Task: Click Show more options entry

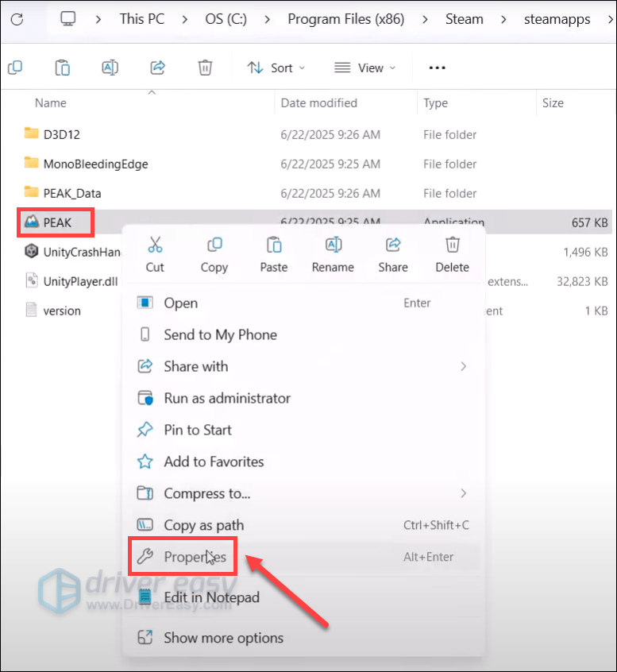Action: pyautogui.click(x=223, y=638)
